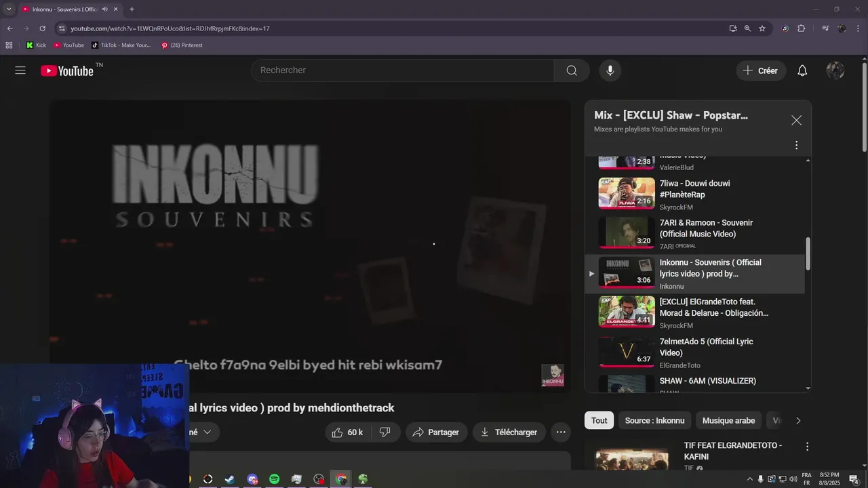Viewport: 868px width, 488px height.
Task: Open the Chrome apps grid in the bookmarks bar
Action: [9, 45]
